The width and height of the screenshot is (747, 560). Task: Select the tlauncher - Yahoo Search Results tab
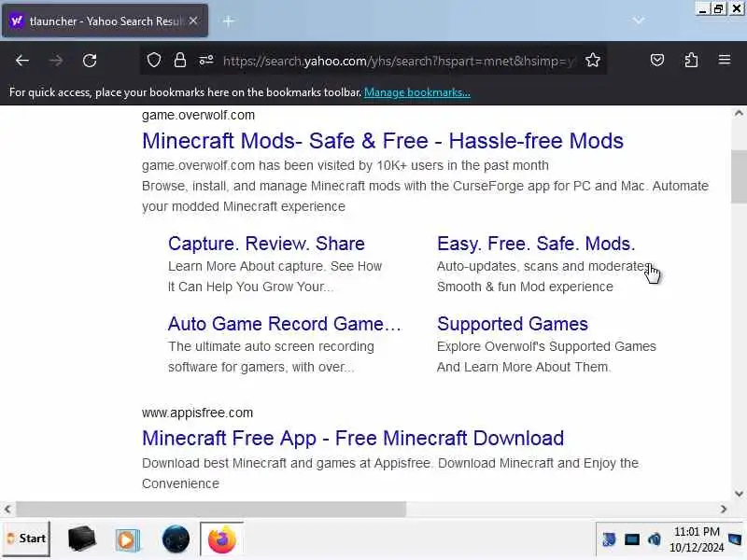click(105, 21)
